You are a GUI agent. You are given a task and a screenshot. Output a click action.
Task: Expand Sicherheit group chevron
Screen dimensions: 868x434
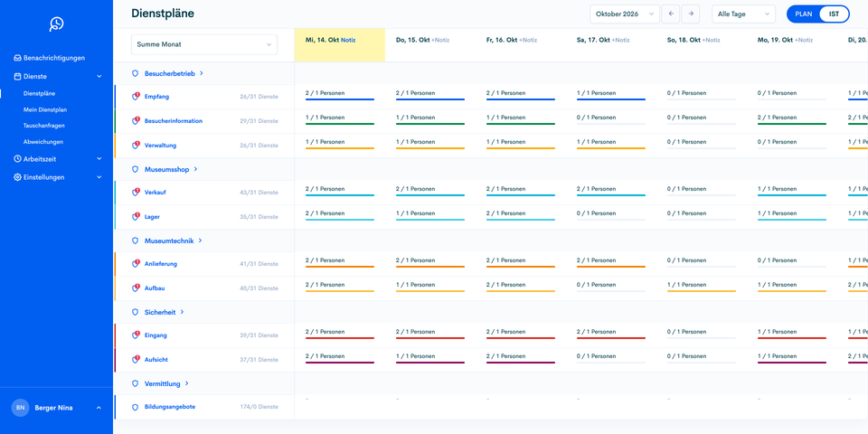tap(182, 312)
